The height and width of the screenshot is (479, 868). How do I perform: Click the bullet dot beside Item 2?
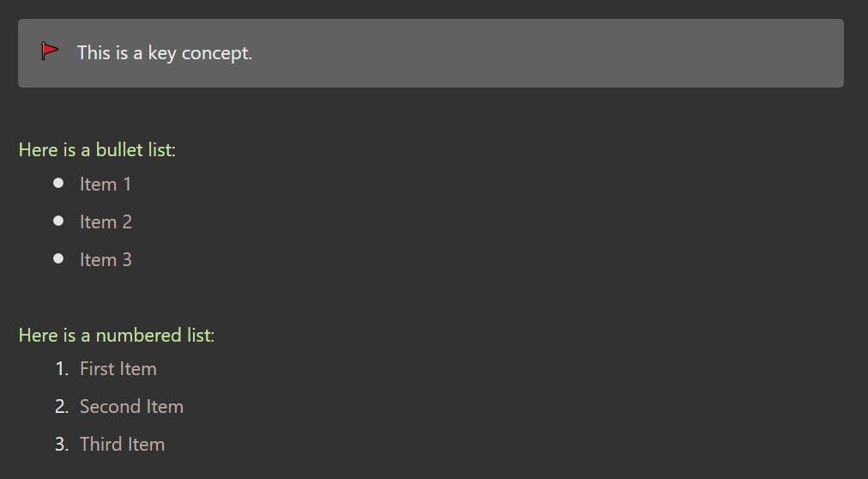pyautogui.click(x=58, y=221)
